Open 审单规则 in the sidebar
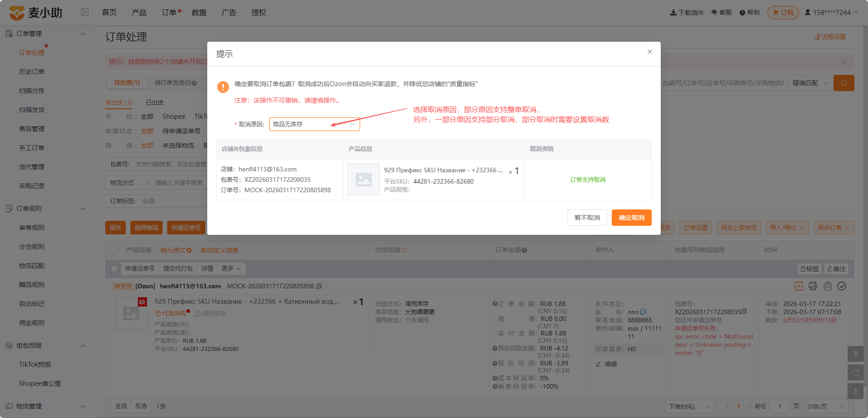Screen dimensions: 868x418 [32, 228]
